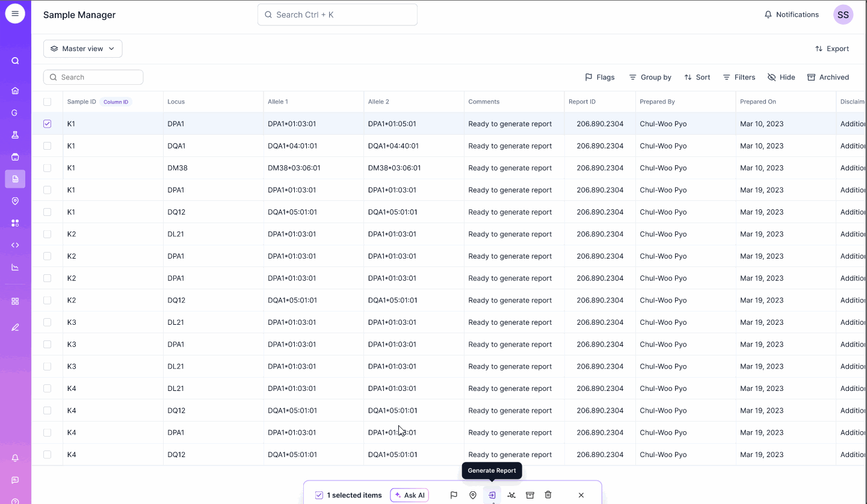Image resolution: width=867 pixels, height=504 pixels.
Task: Open the analytics chart icon in the sidebar
Action: [x=15, y=267]
